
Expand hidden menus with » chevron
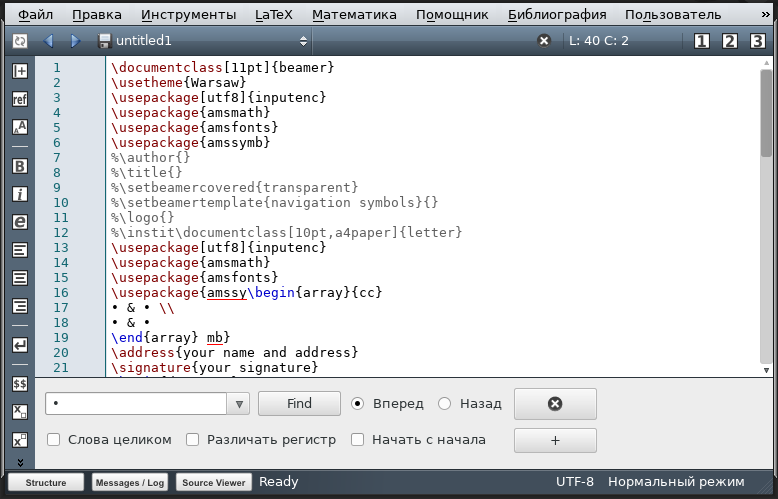pyautogui.click(x=766, y=15)
